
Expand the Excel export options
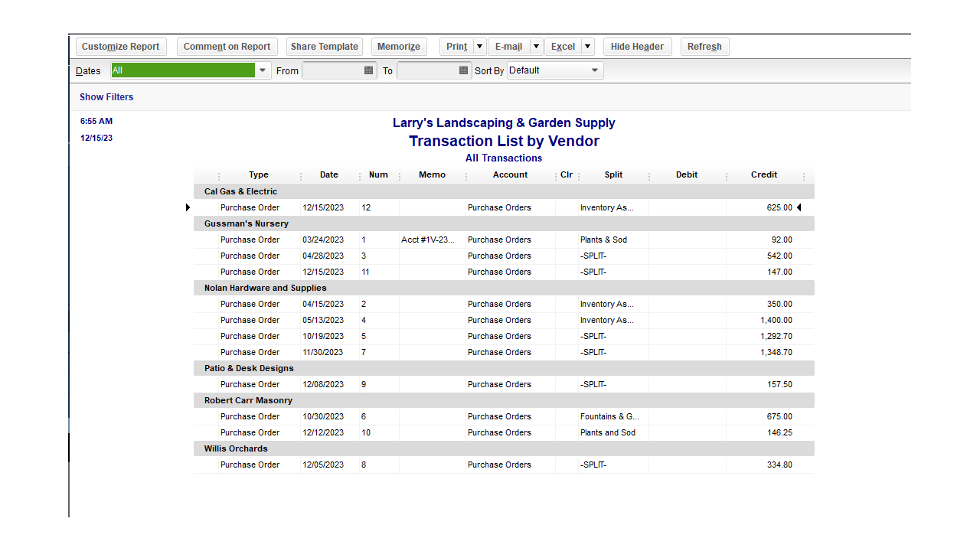588,46
